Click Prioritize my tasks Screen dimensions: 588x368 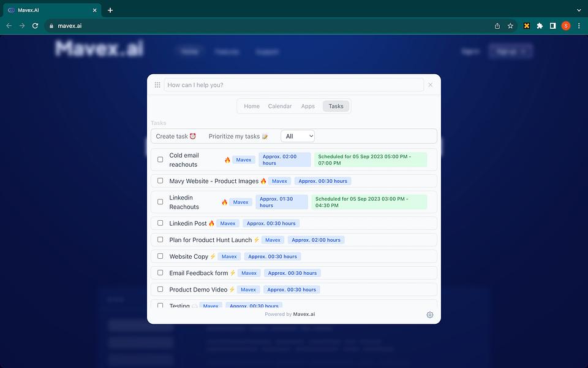coord(238,136)
